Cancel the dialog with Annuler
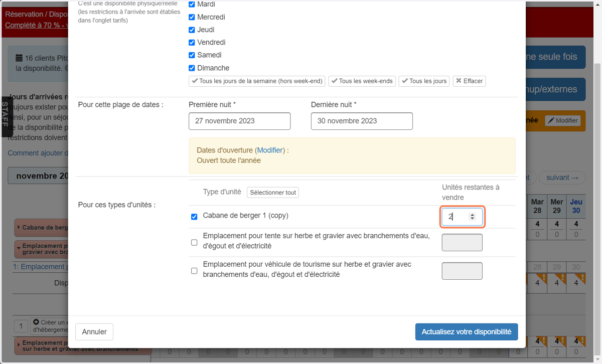Screen dimensions: 602x364 tap(94, 332)
